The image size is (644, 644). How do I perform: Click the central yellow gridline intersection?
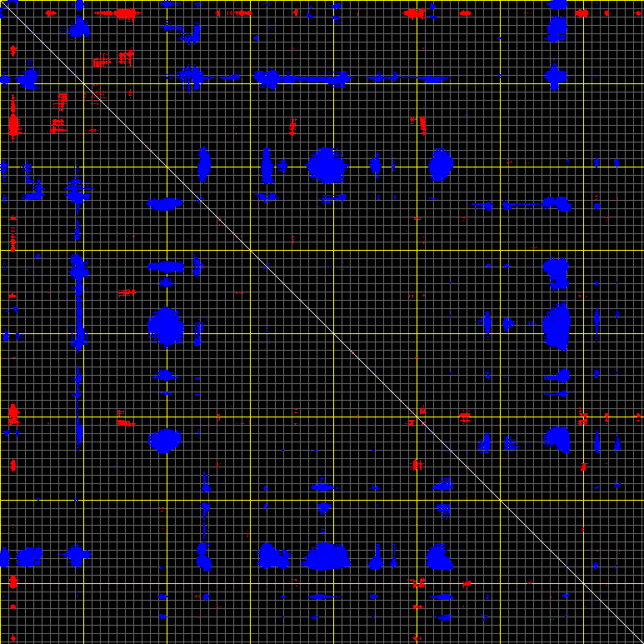click(x=333, y=333)
